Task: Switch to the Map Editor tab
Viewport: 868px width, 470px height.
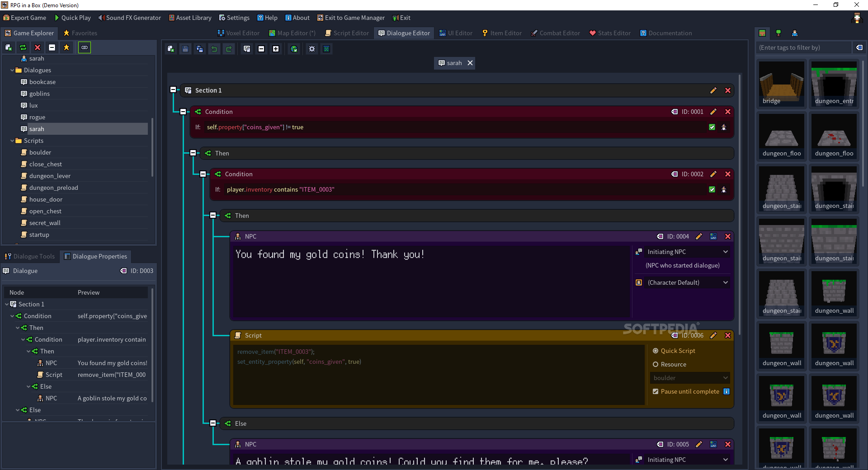Action: (292, 33)
